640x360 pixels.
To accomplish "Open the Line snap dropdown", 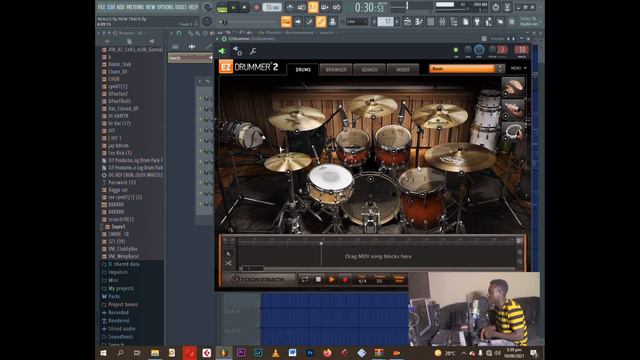I will (357, 22).
